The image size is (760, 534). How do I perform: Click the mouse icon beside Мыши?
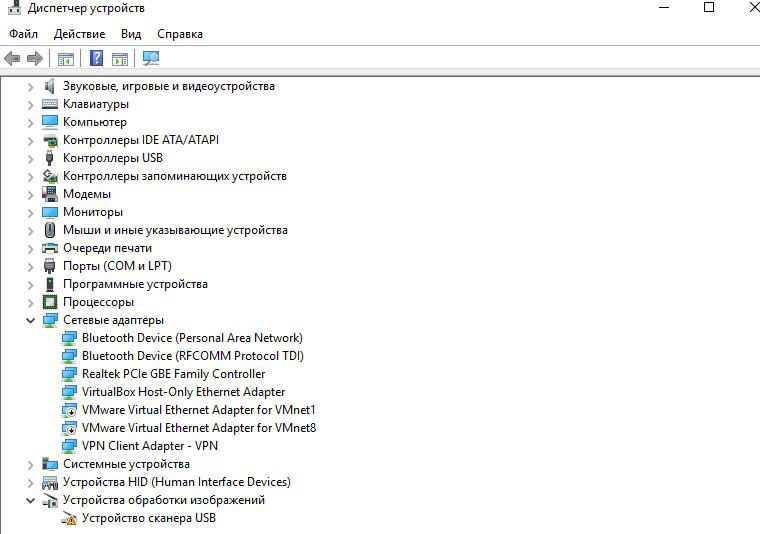coord(49,230)
